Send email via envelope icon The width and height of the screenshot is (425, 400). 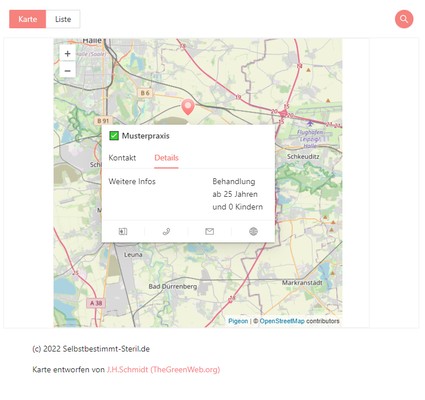pos(210,231)
